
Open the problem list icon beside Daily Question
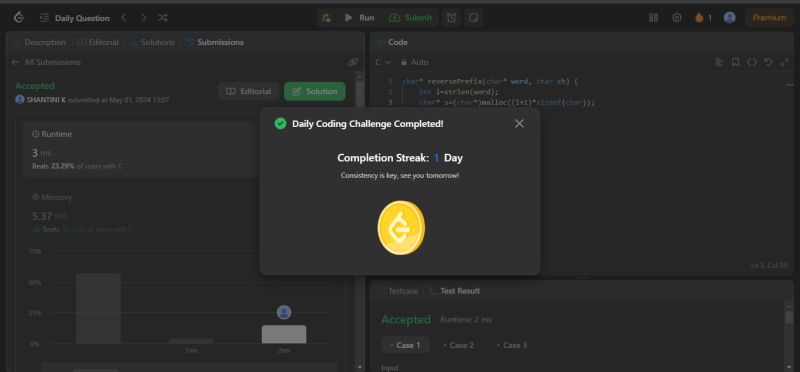(44, 18)
